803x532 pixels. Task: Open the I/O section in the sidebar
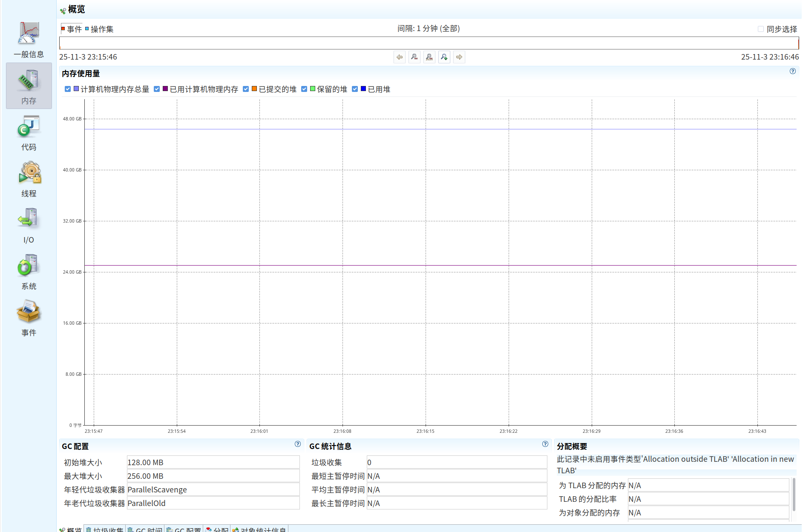[29, 226]
